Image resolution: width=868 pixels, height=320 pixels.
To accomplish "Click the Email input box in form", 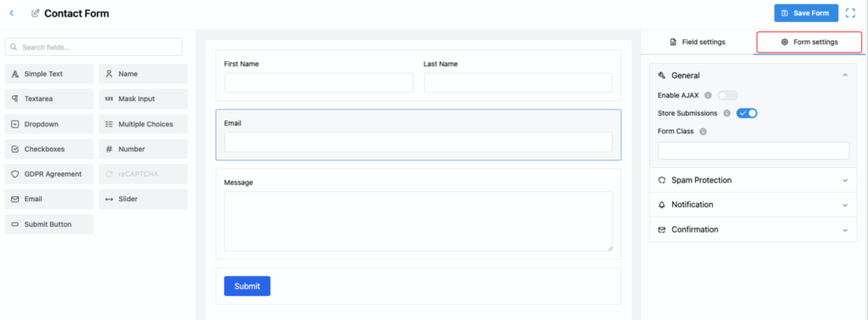I will (x=419, y=142).
